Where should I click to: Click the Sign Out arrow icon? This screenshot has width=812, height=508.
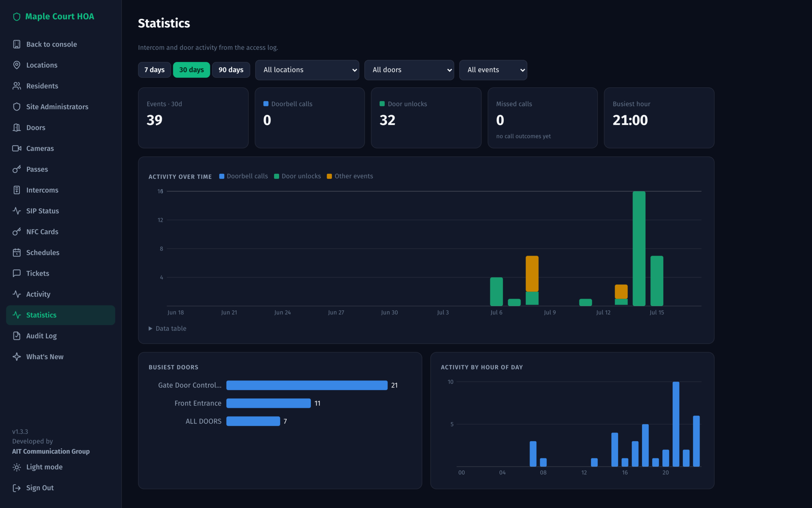[16, 488]
